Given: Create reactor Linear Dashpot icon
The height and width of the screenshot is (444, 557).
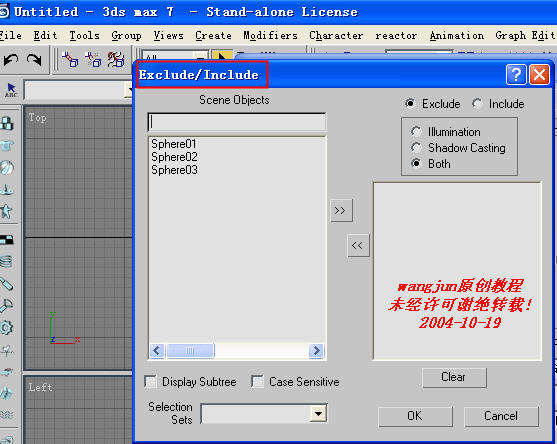Looking at the screenshot, I should 7,284.
